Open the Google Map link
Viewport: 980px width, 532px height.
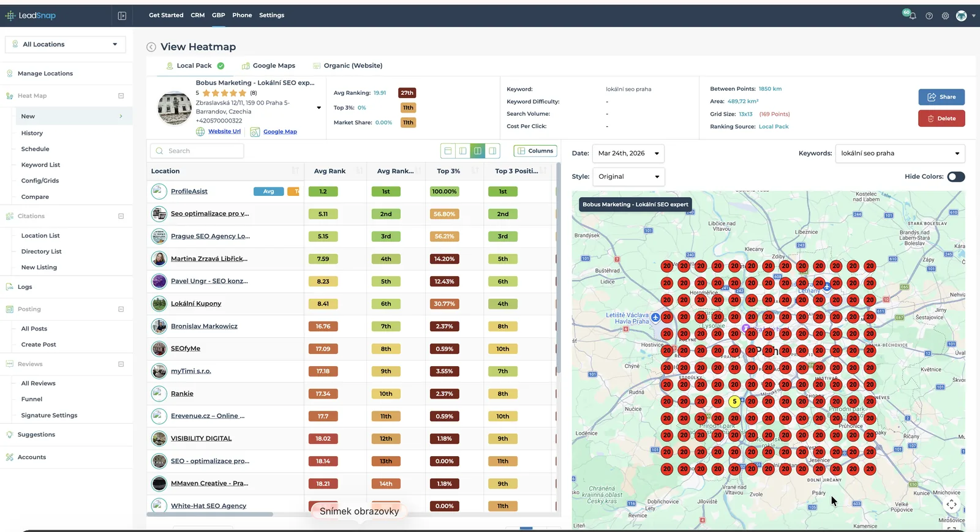tap(280, 132)
